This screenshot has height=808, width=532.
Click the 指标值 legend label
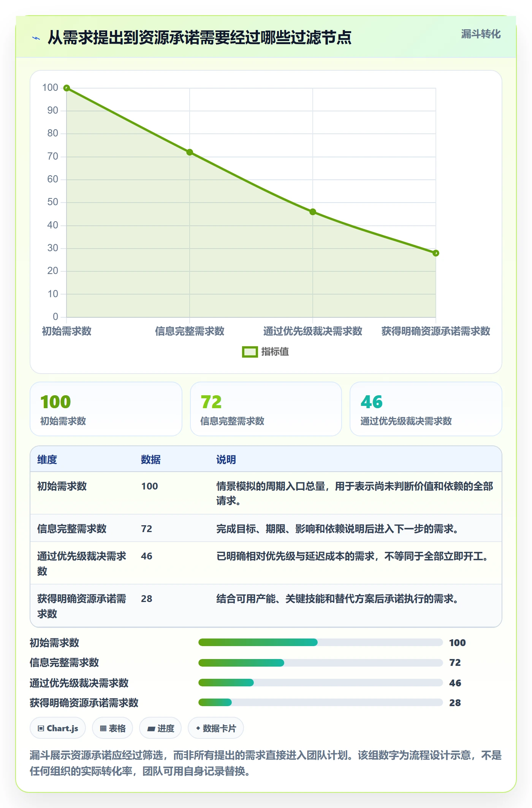(x=275, y=352)
